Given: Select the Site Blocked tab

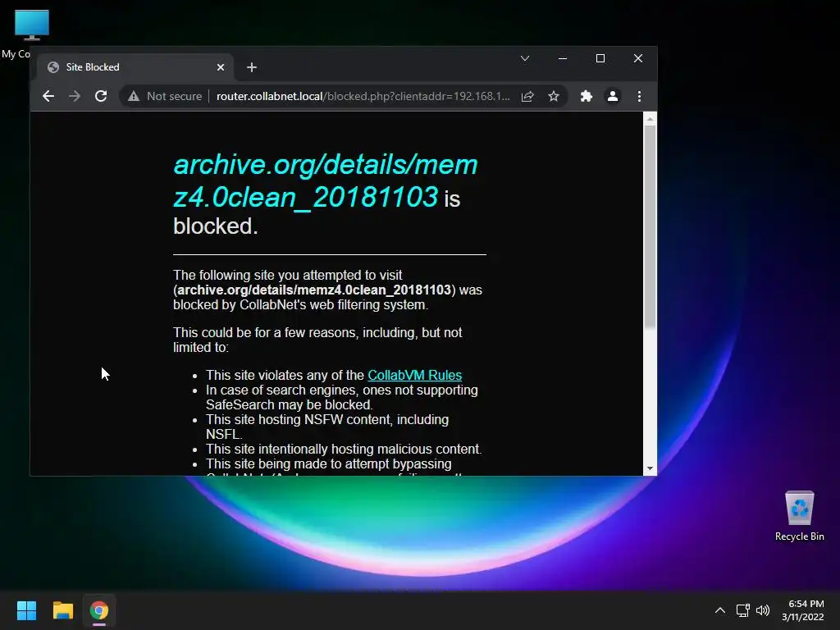Looking at the screenshot, I should (135, 67).
